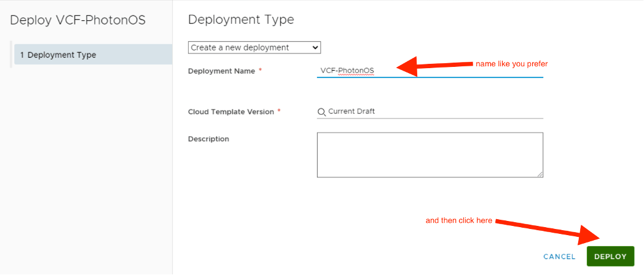Click inside the Description text area
644x275 pixels.
[430, 155]
